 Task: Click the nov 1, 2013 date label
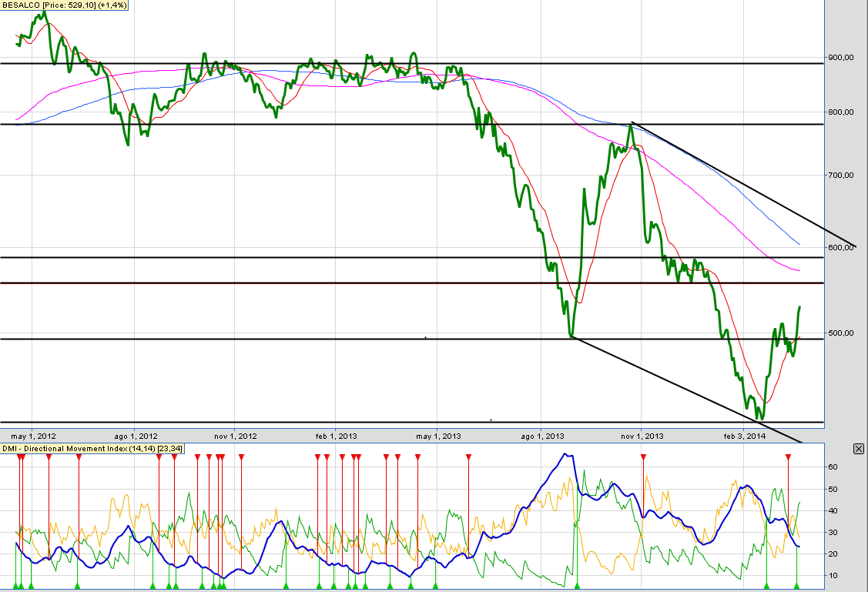tap(642, 436)
